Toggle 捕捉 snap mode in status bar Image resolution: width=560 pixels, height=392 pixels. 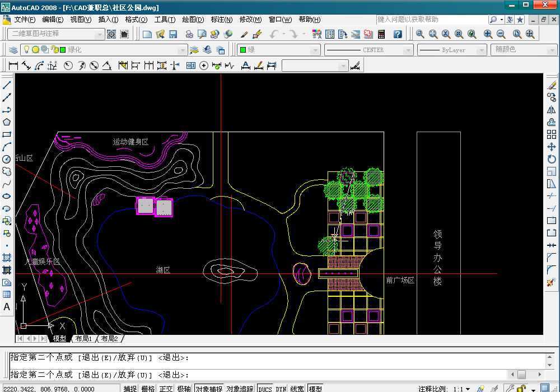coord(130,389)
